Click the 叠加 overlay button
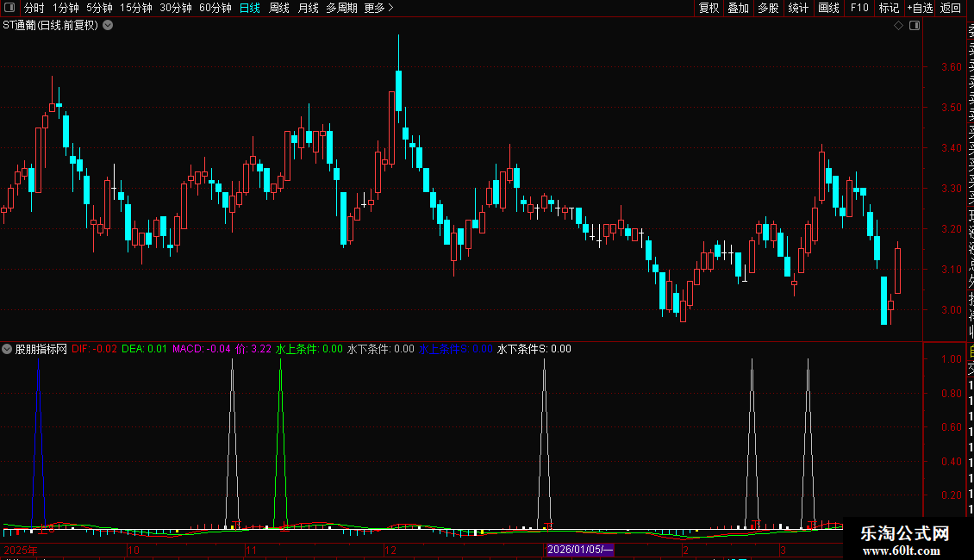The height and width of the screenshot is (560, 974). tap(739, 8)
